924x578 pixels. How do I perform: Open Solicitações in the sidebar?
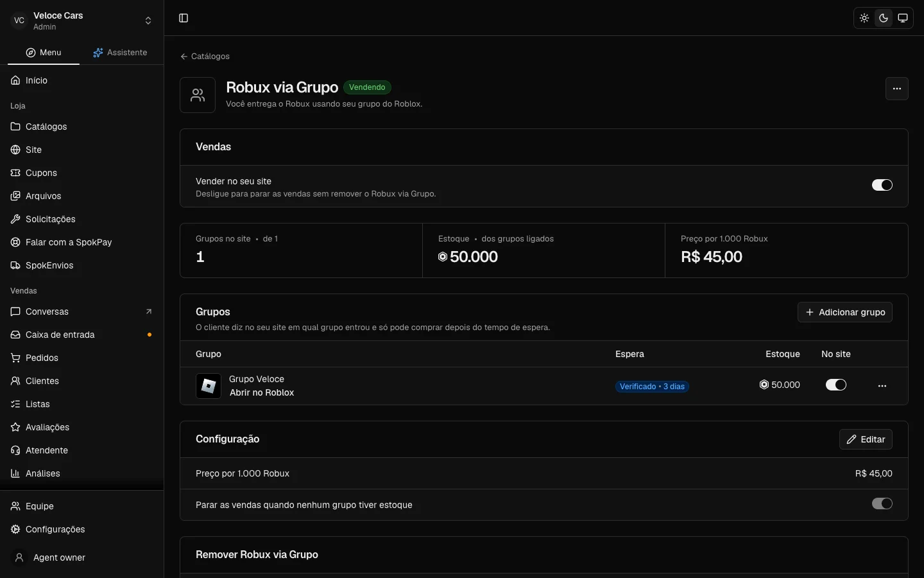click(x=81, y=219)
